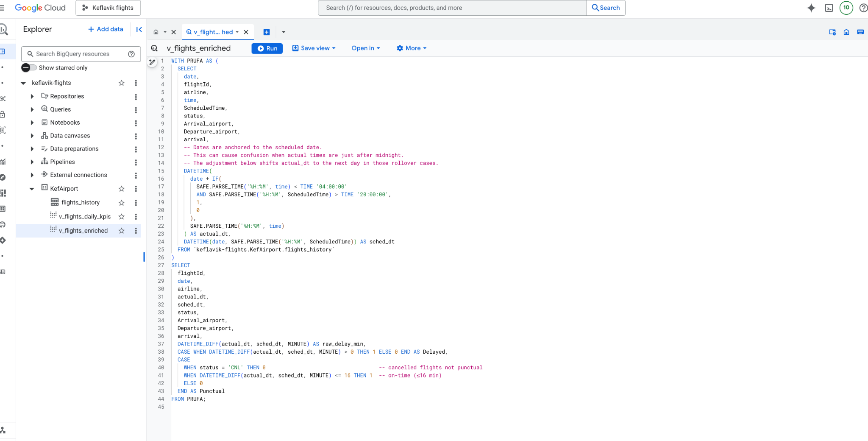This screenshot has height=441, width=868.
Task: Click the Search button in top bar
Action: [606, 8]
